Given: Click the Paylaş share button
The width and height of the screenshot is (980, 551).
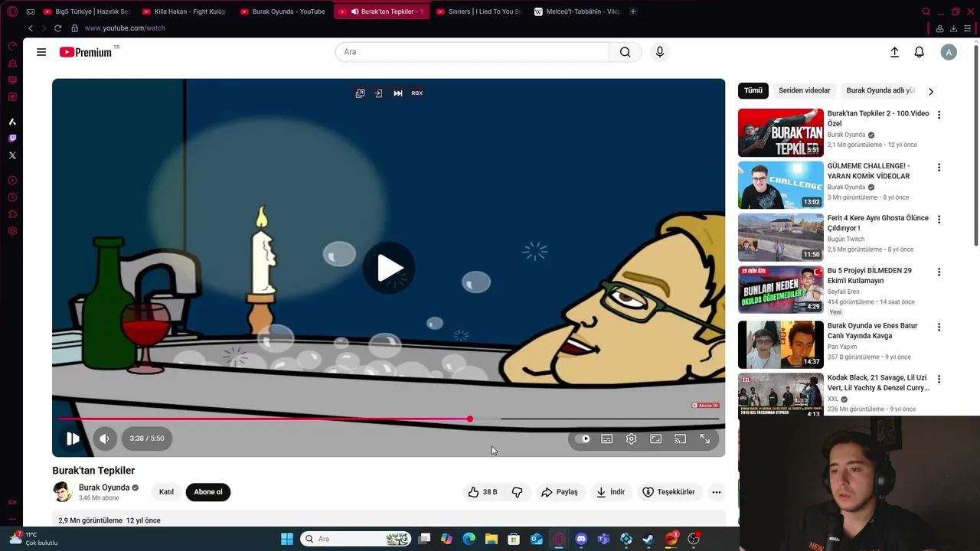Looking at the screenshot, I should point(560,492).
